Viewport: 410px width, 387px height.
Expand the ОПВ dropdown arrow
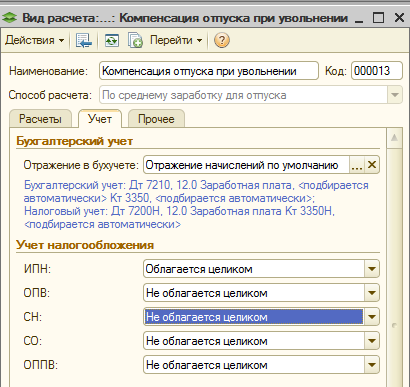[x=372, y=293]
